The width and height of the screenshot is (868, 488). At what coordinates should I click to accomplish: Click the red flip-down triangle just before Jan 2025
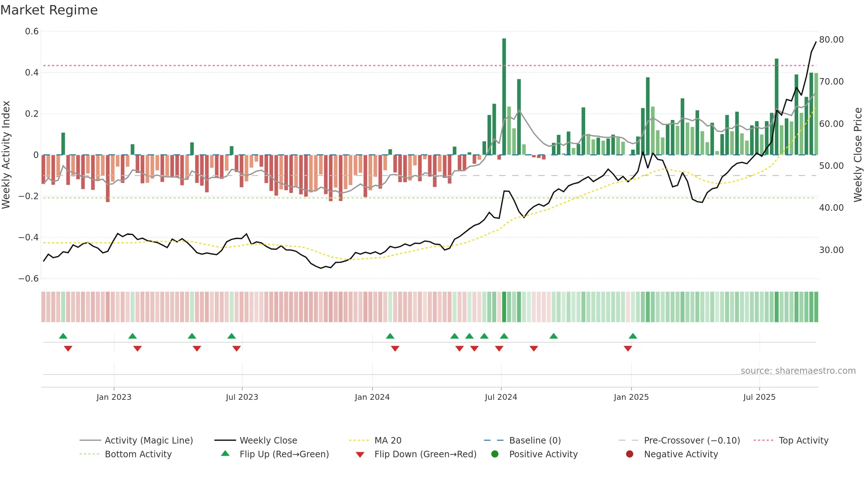click(x=628, y=348)
